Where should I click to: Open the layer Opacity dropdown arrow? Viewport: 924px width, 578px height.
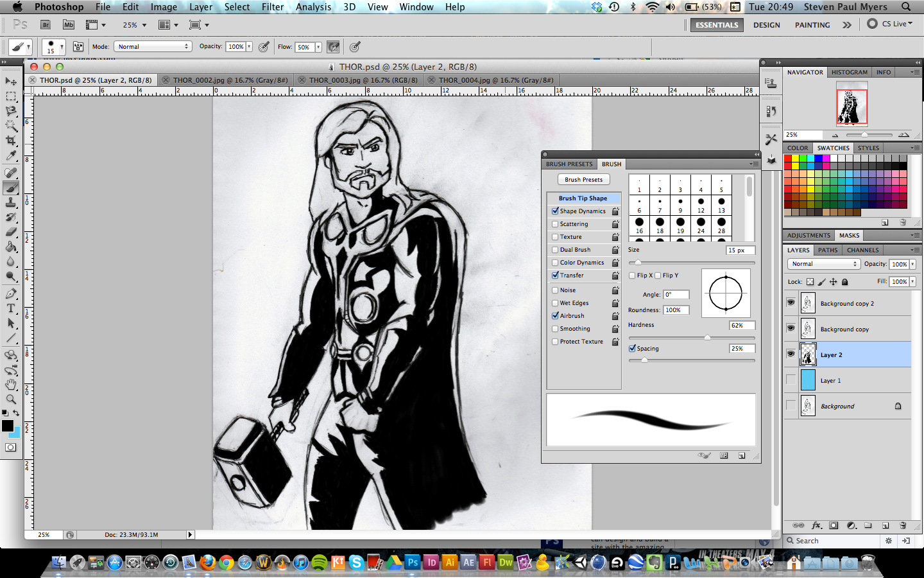pos(912,264)
